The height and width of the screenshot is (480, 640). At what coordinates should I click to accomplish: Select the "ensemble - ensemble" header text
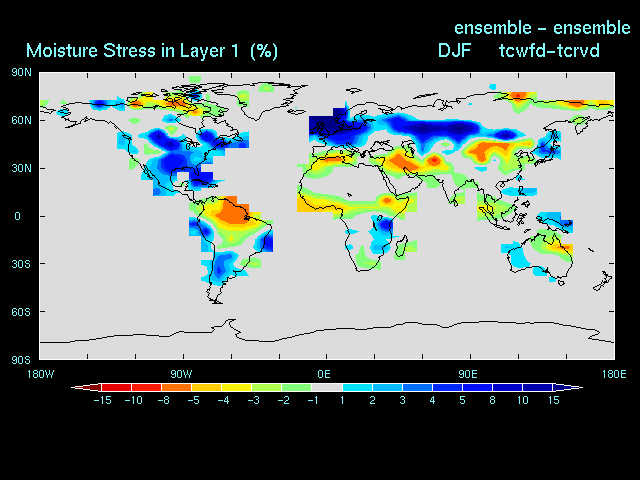tap(542, 28)
